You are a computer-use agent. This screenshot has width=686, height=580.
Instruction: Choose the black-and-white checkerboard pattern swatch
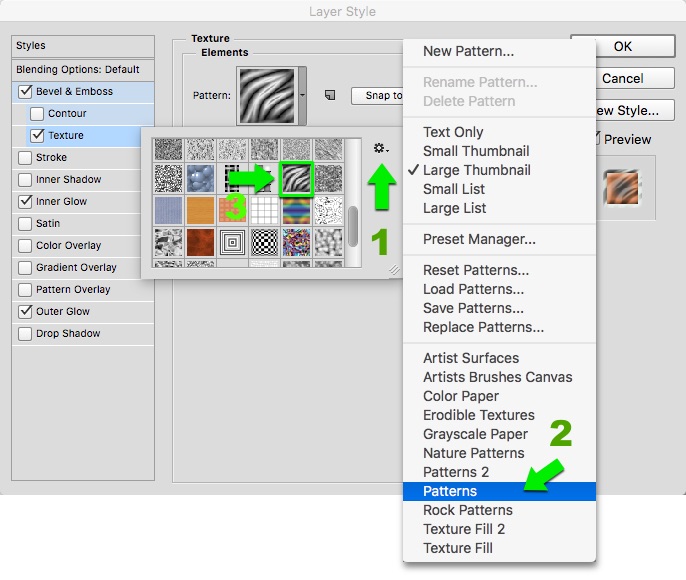point(265,243)
